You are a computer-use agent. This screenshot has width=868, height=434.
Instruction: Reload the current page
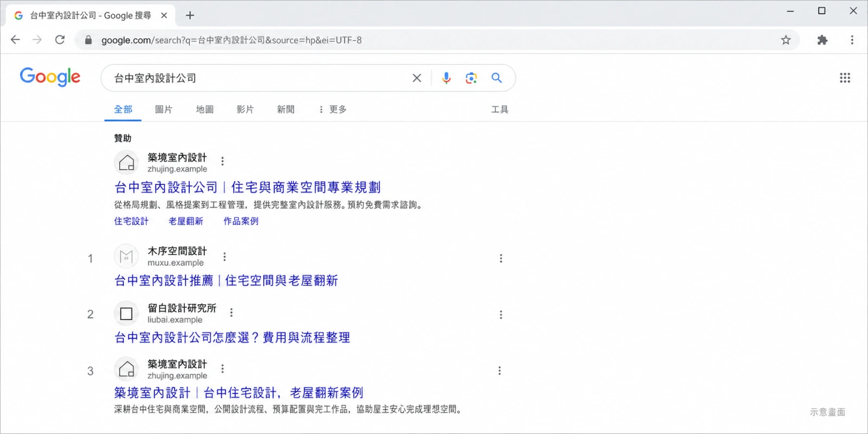point(60,40)
